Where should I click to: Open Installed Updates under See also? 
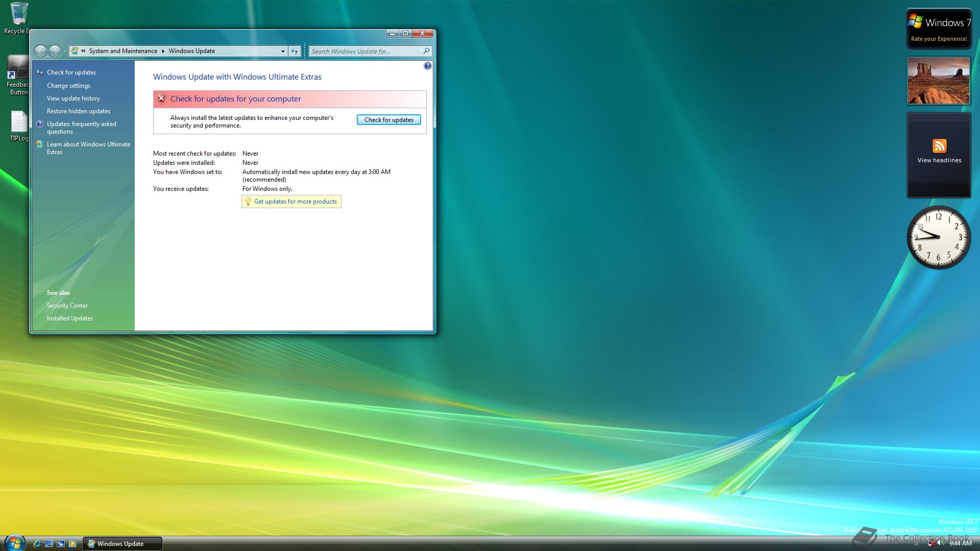point(70,318)
